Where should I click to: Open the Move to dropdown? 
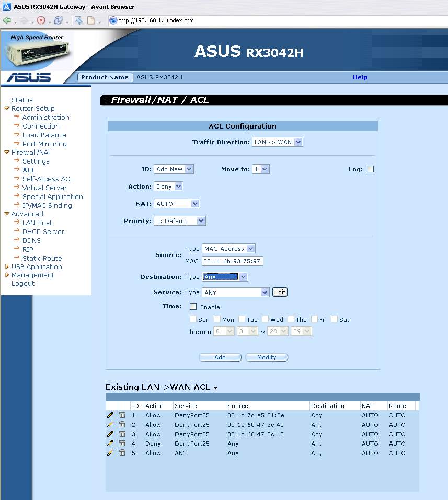pos(261,169)
